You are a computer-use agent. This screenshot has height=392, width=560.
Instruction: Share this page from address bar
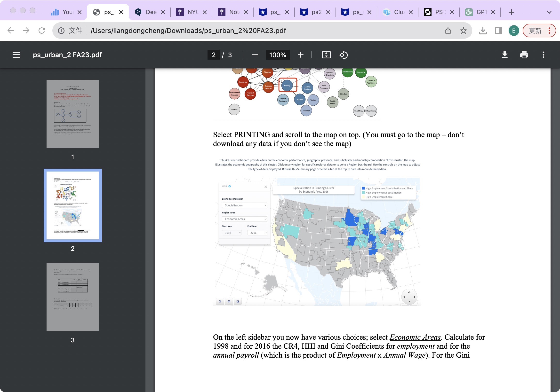tap(448, 31)
